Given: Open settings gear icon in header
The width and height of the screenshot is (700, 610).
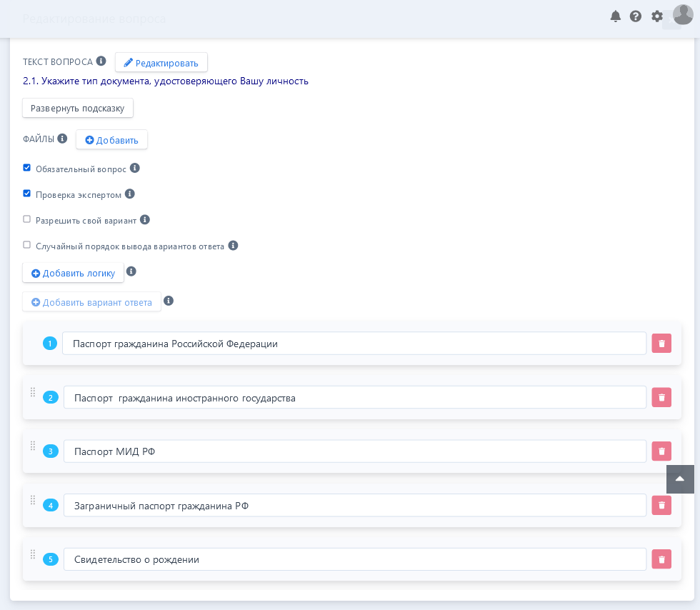Looking at the screenshot, I should (x=657, y=16).
